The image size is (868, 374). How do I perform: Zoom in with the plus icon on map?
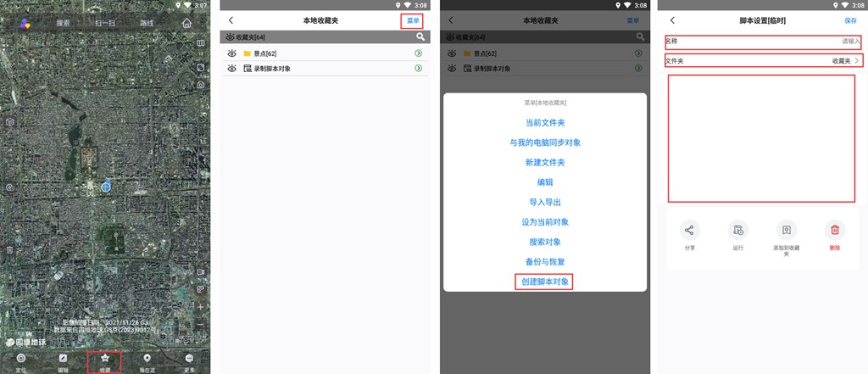[x=200, y=306]
